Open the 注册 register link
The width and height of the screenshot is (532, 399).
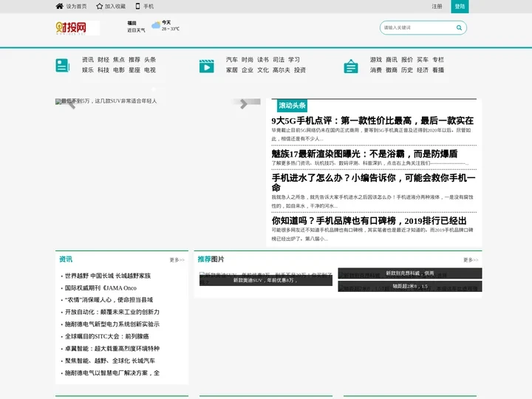click(x=437, y=7)
